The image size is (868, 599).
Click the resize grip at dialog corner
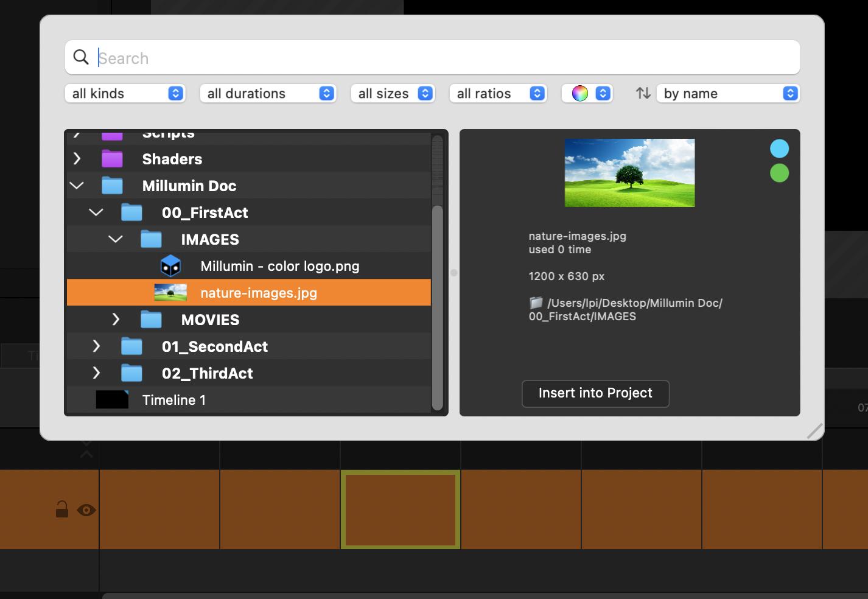[x=814, y=431]
